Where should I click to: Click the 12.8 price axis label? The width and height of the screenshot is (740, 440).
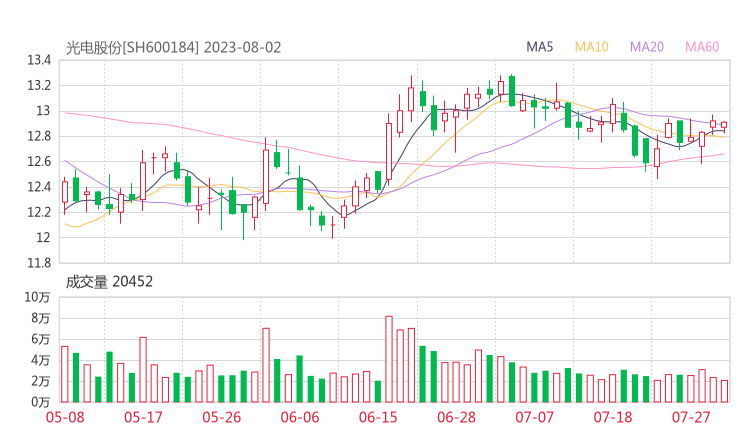tap(39, 136)
